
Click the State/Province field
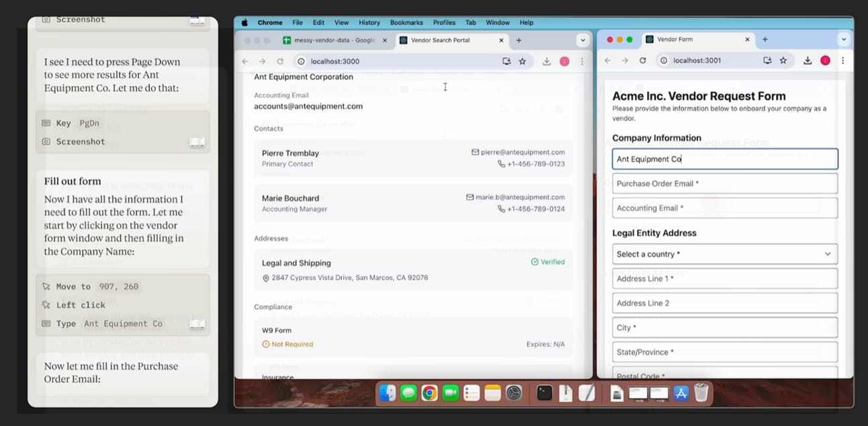[725, 352]
